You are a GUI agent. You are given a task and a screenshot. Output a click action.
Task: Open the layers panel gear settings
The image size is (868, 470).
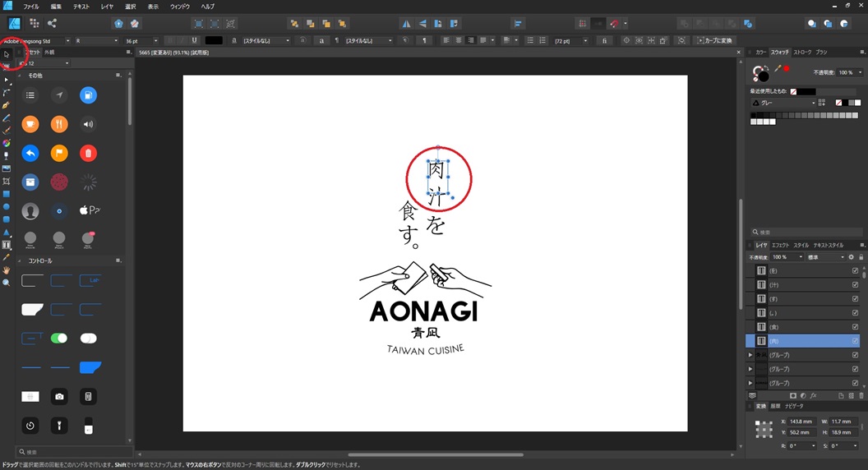point(852,257)
